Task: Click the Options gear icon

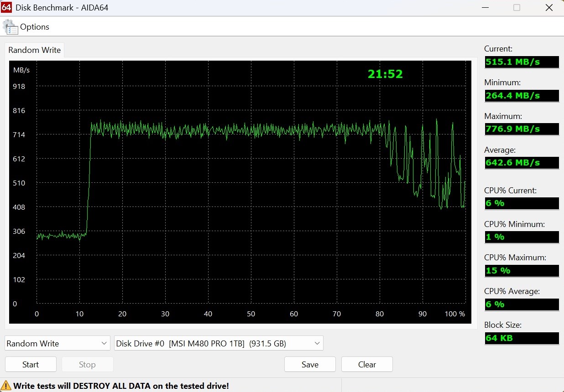Action: point(10,27)
